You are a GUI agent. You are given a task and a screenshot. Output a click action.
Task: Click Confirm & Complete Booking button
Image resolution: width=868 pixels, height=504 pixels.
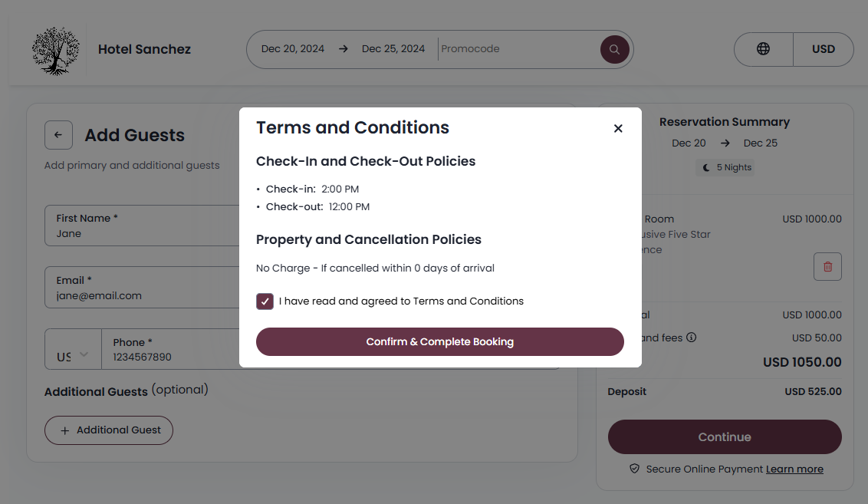click(439, 342)
